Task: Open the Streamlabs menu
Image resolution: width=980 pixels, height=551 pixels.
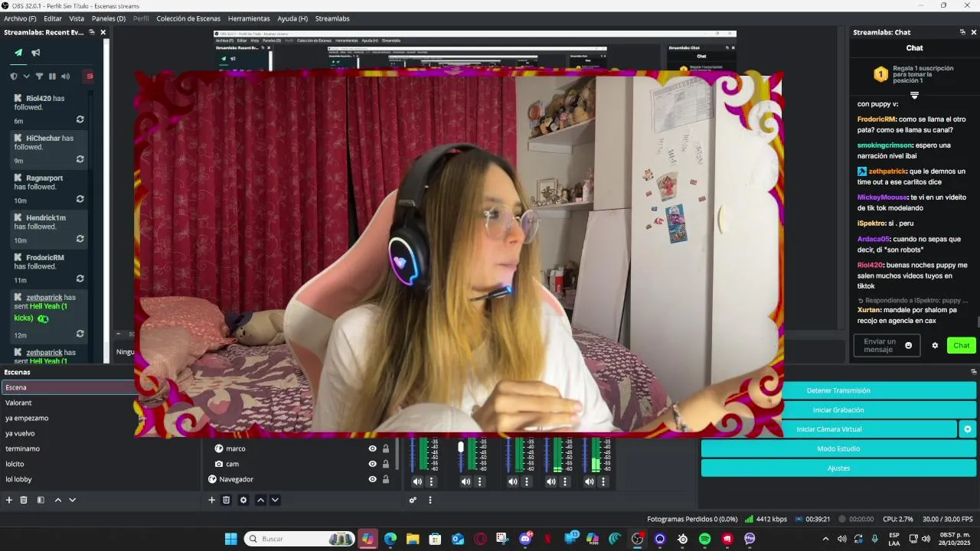Action: 332,18
